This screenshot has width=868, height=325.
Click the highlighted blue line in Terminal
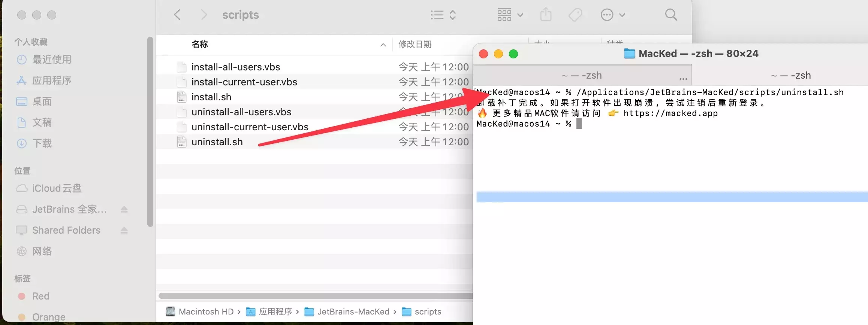coord(672,197)
